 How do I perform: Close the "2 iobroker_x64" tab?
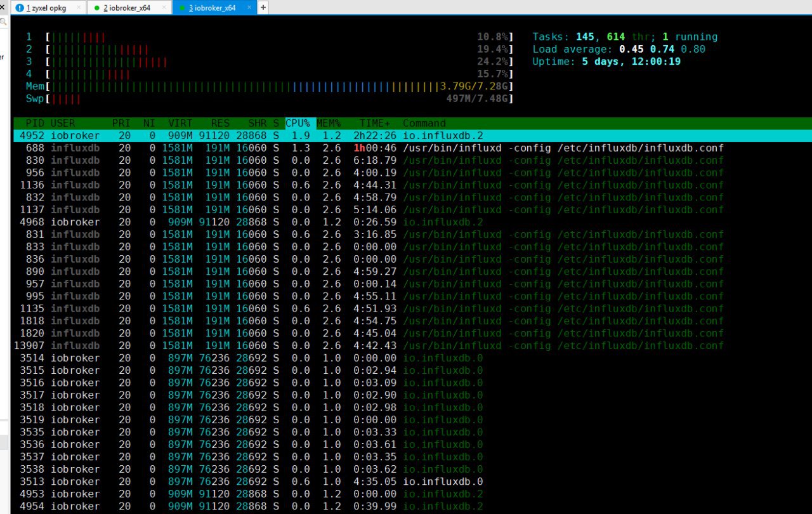(x=164, y=8)
